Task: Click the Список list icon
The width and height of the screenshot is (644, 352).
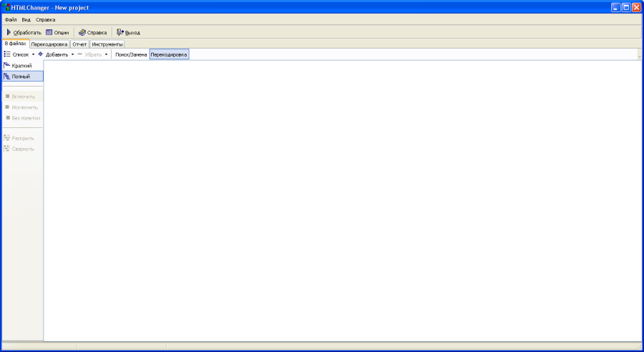Action: click(x=7, y=54)
